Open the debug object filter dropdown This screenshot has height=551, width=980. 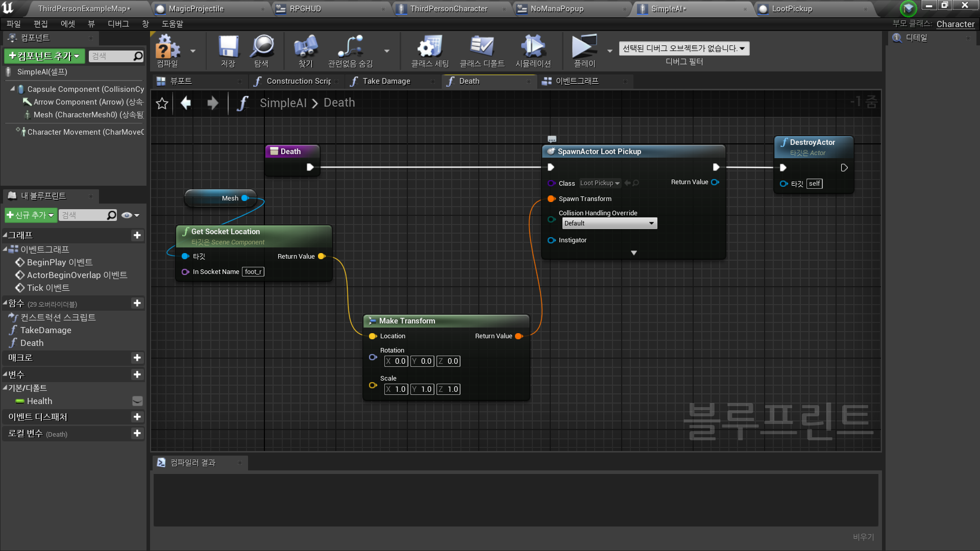684,48
